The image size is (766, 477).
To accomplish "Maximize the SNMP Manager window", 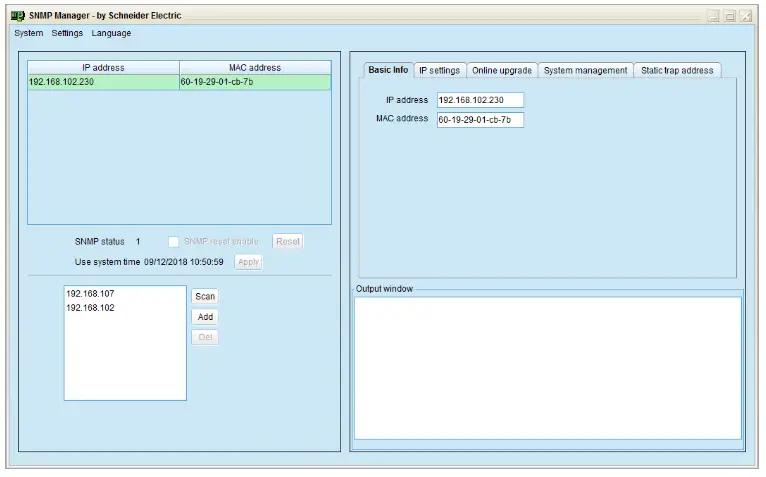I will pyautogui.click(x=729, y=16).
